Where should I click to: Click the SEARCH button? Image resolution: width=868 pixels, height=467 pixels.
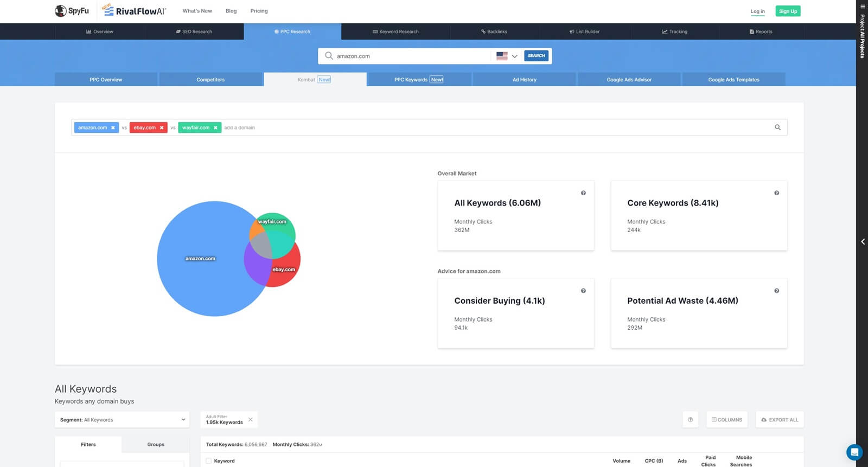point(536,56)
